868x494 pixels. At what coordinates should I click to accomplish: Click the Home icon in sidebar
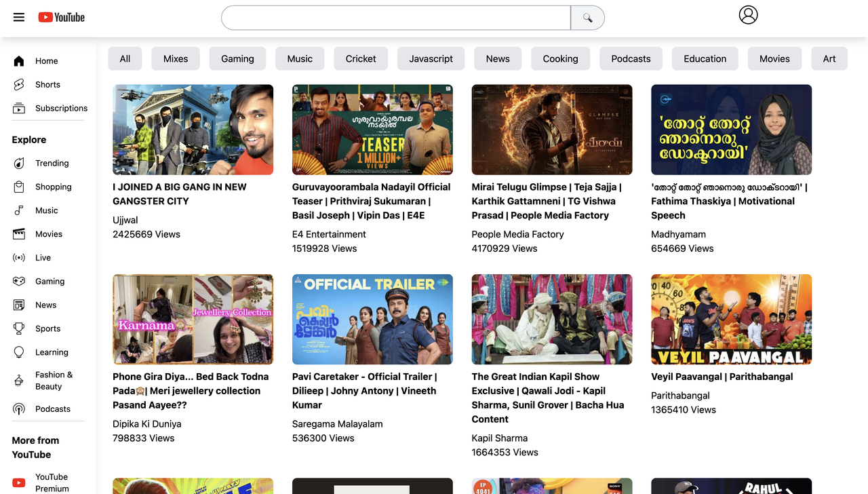[19, 61]
